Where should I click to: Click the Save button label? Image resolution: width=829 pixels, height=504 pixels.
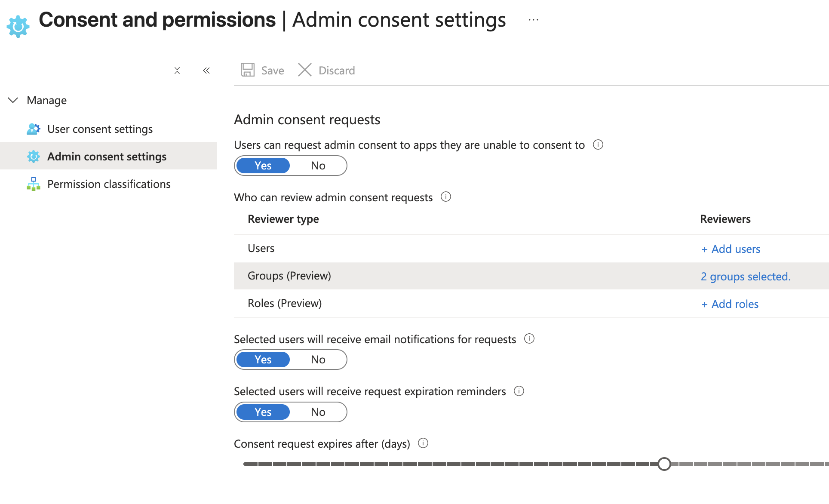coord(273,71)
